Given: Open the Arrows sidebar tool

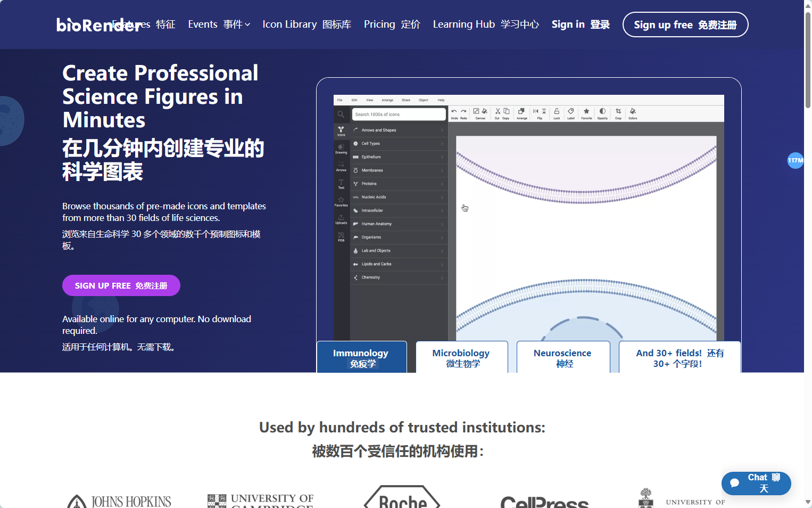Looking at the screenshot, I should click(x=341, y=167).
